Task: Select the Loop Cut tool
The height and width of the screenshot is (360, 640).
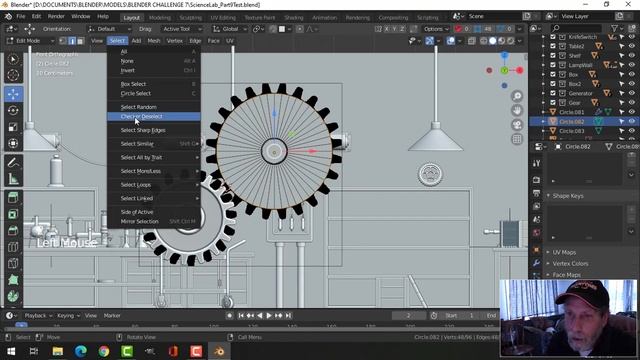Action: pyautogui.click(x=13, y=247)
